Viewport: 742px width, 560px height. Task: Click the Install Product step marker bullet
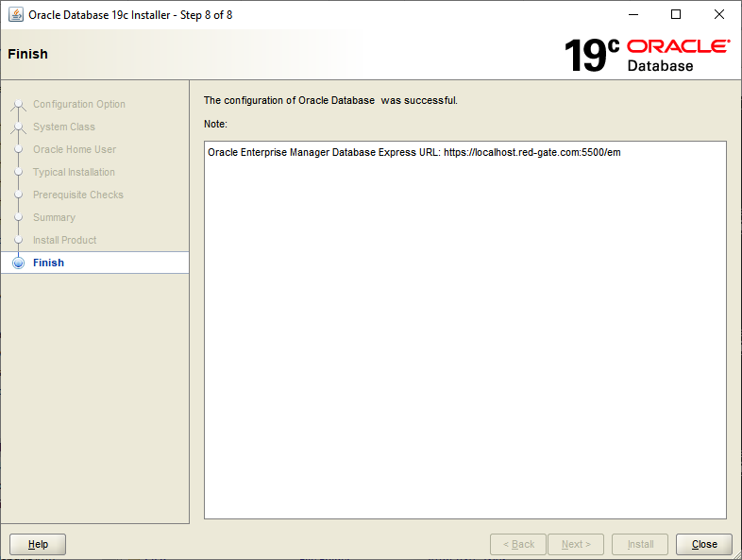click(x=19, y=240)
